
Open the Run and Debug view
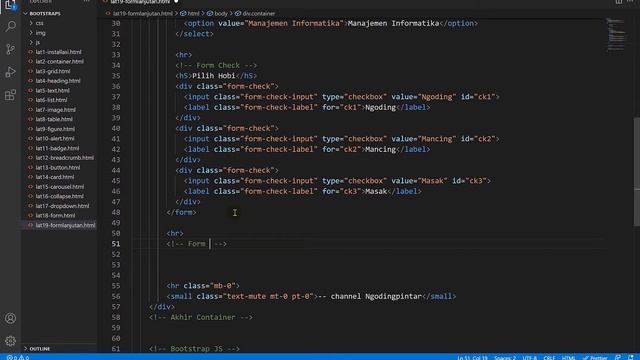11,72
